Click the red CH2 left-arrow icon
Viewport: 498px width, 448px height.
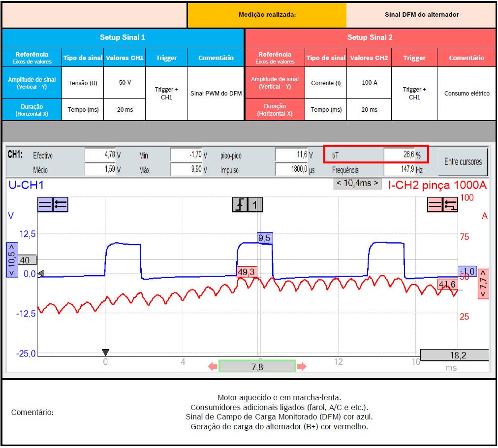[450, 205]
